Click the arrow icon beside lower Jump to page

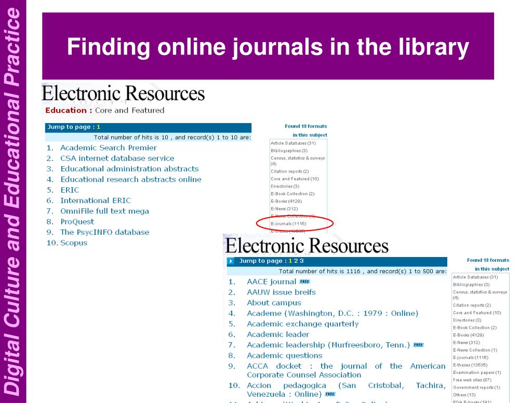coord(231,261)
